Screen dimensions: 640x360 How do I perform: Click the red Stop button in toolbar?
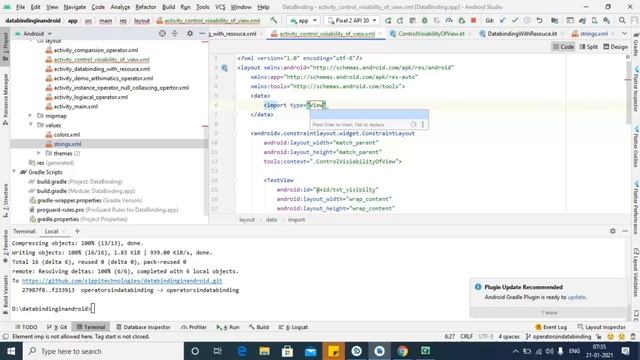click(473, 20)
